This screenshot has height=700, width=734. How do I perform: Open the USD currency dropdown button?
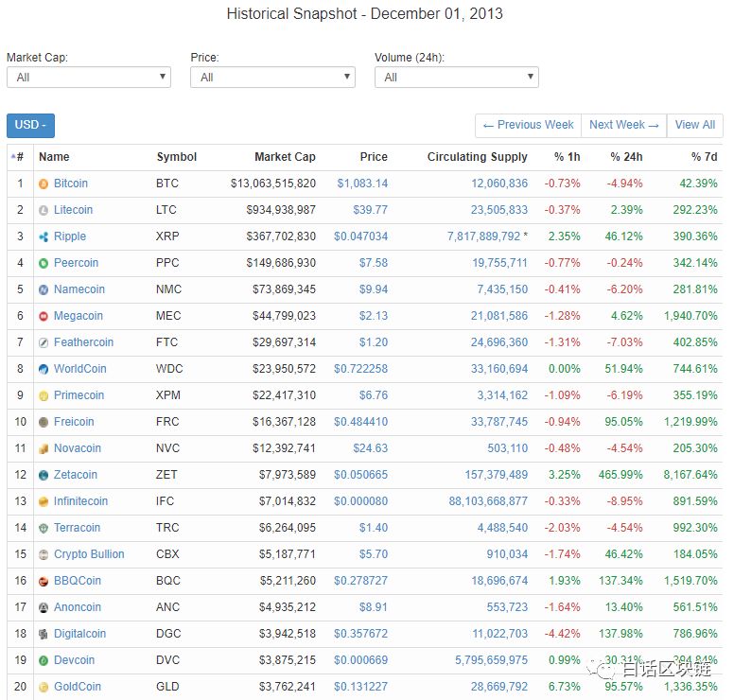click(x=30, y=126)
